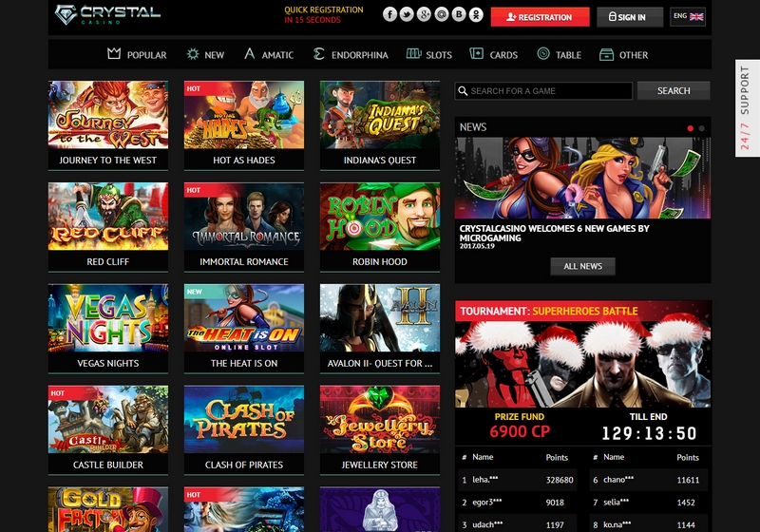
Task: Select leaderboard row for selia***
Action: point(649,503)
